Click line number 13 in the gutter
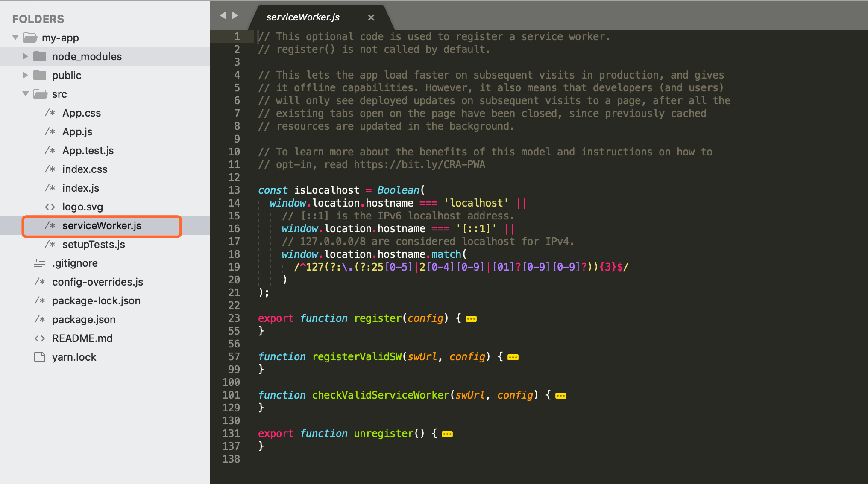This screenshot has width=868, height=484. 234,190
